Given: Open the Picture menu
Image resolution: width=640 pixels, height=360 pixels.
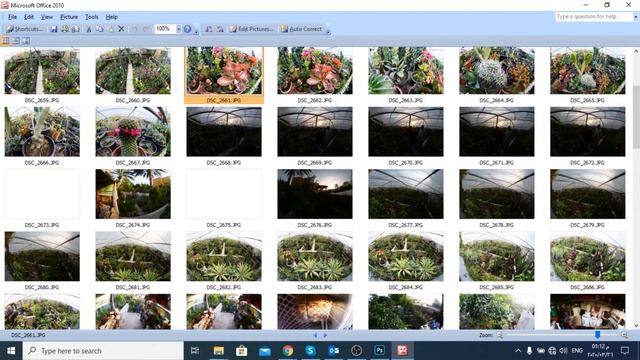Looking at the screenshot, I should pyautogui.click(x=69, y=17).
